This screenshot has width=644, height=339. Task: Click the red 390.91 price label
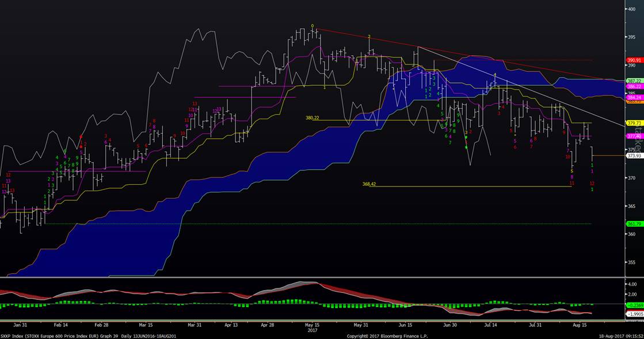pyautogui.click(x=634, y=60)
